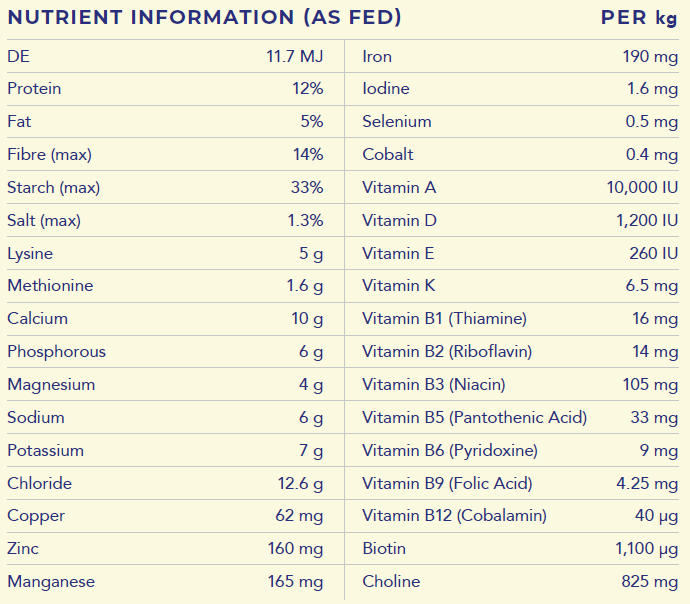690x604 pixels.
Task: Select the Starch (max) 33% value
Action: click(306, 188)
